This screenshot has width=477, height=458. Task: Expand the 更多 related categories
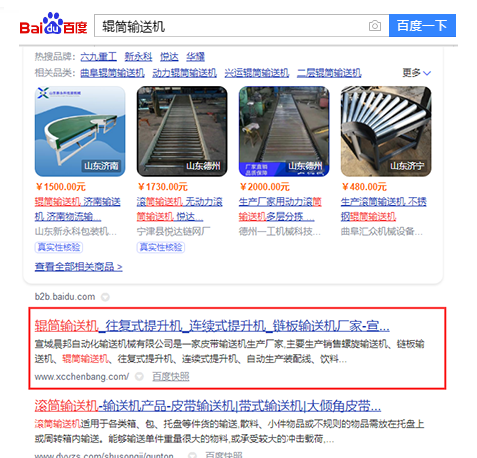[x=417, y=72]
